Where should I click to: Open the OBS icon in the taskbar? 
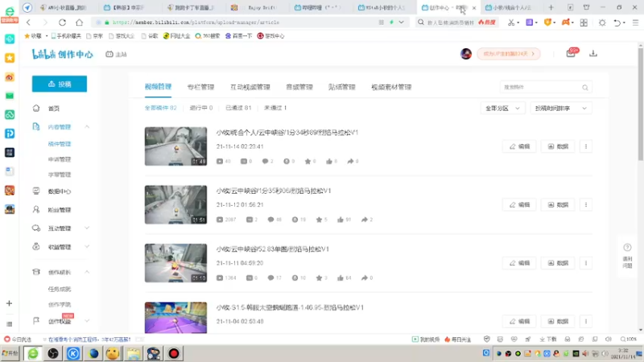53,353
